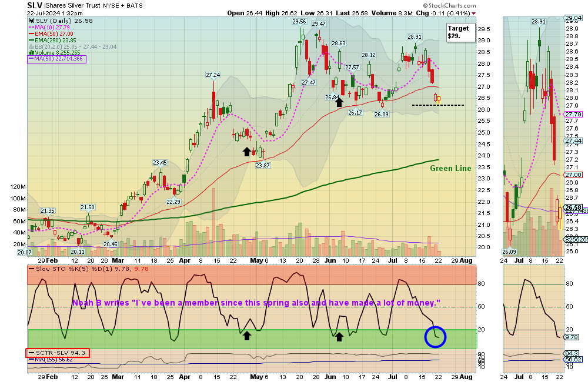Click the "SLV" ticker symbol in the title
This screenshot has height=382, width=588.
tap(35, 5)
